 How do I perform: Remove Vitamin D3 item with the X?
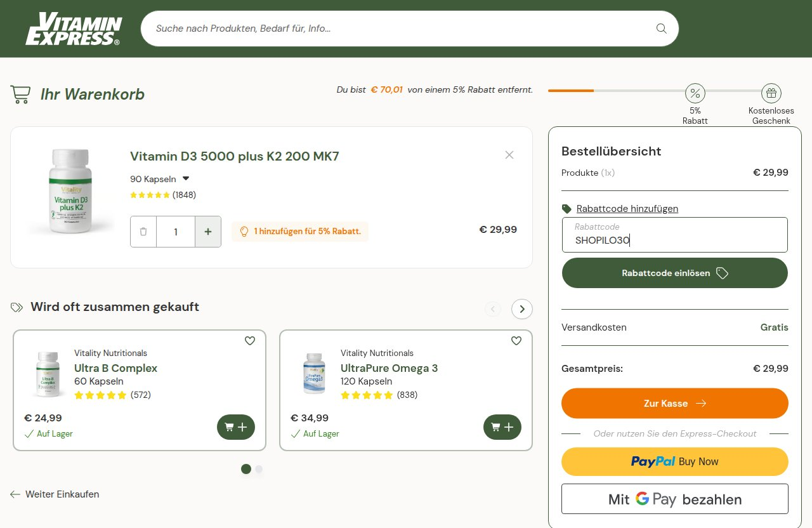tap(509, 155)
